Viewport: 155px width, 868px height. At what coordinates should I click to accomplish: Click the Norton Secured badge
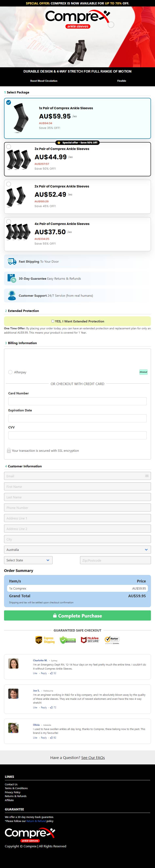pos(112,640)
